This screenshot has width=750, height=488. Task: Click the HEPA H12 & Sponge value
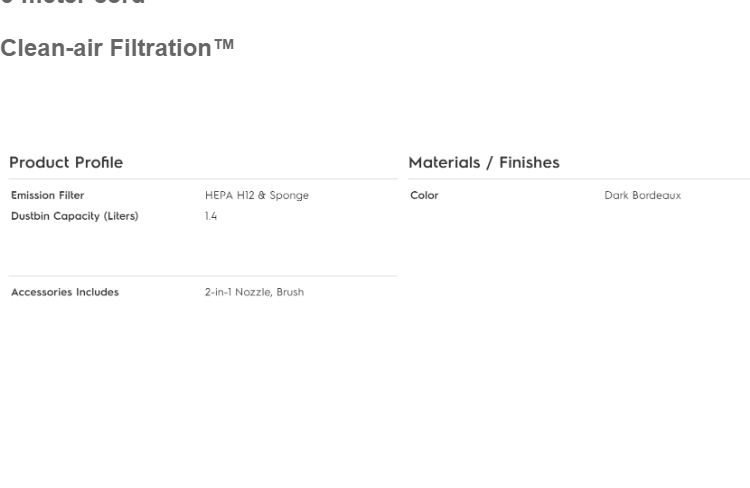pyautogui.click(x=257, y=195)
